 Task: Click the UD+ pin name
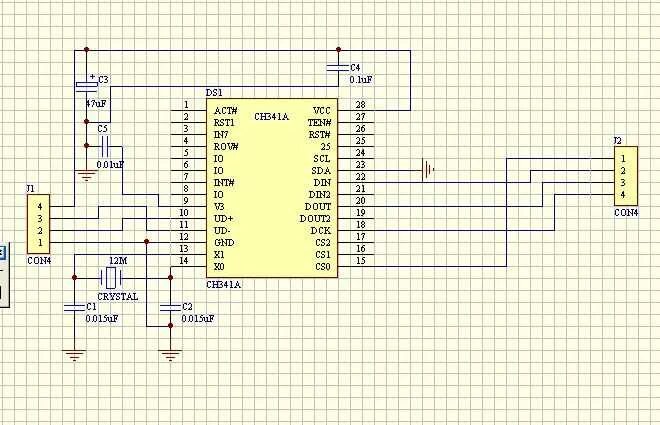224,219
